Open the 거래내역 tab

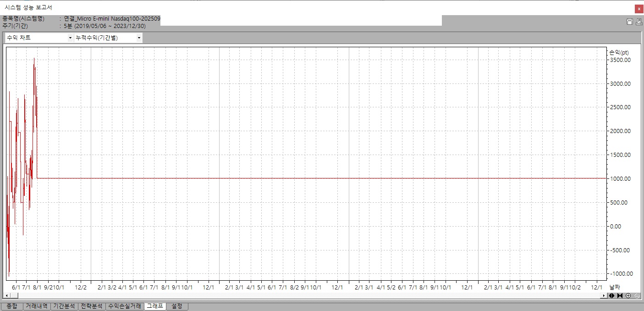(37, 306)
